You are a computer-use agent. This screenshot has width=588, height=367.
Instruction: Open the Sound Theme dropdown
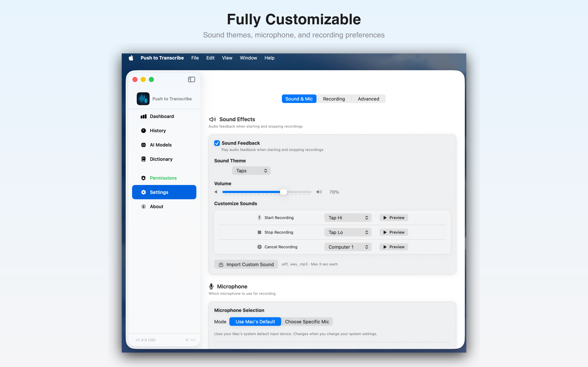251,170
